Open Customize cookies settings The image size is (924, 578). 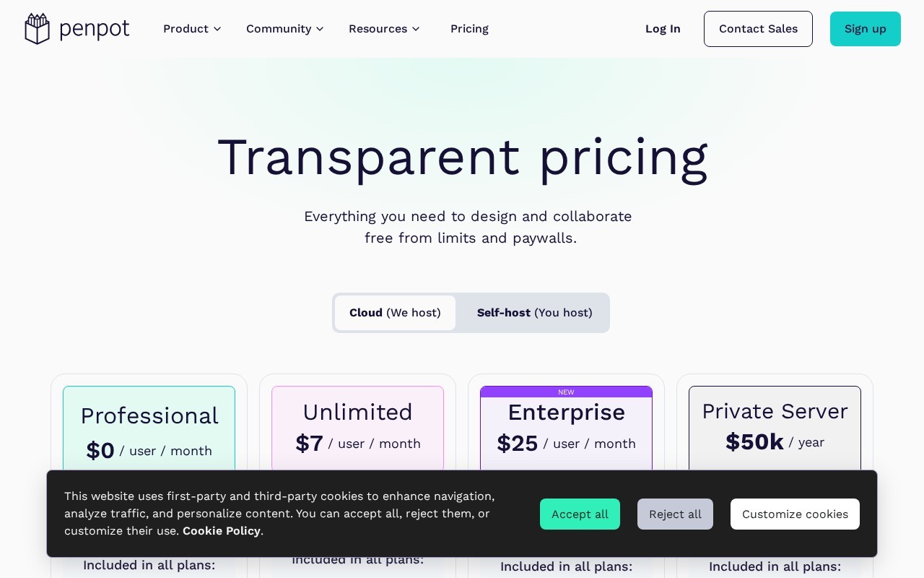795,514
